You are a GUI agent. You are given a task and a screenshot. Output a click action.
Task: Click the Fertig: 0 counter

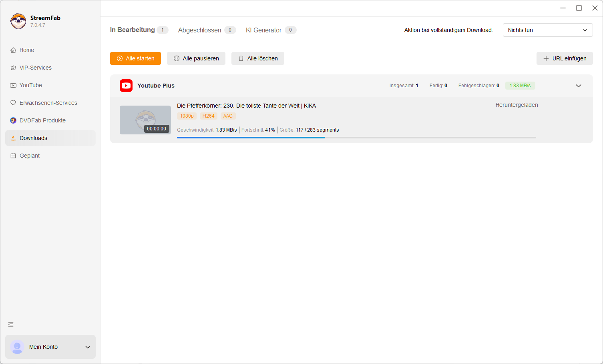tap(438, 86)
